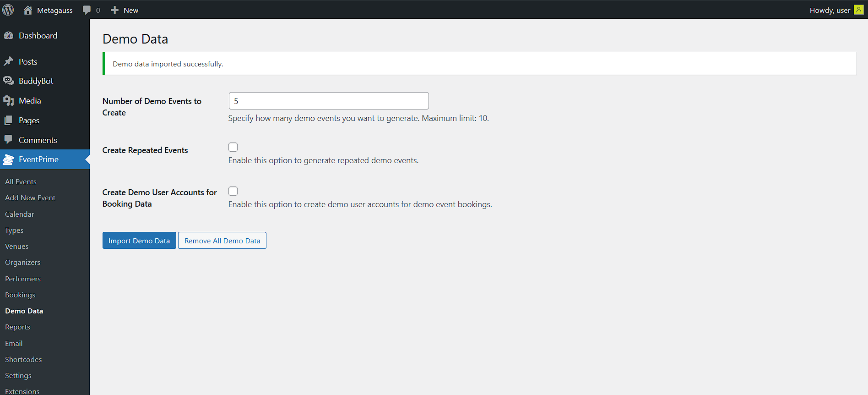Click the 'Demo data imported successfully.' notice text
The height and width of the screenshot is (395, 868).
[x=168, y=64]
